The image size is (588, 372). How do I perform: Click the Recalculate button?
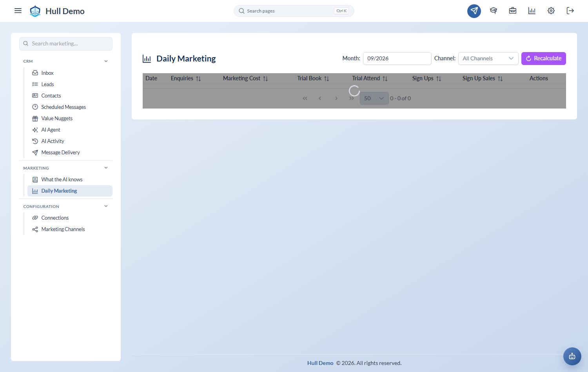point(543,58)
